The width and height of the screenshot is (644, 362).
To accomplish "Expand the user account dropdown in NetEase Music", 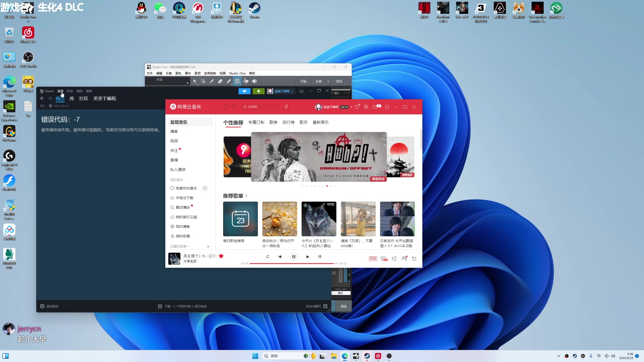I will click(x=351, y=107).
